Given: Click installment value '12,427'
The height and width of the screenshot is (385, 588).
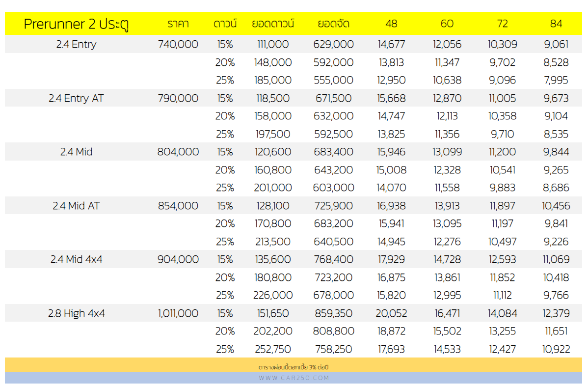Looking at the screenshot, I should pos(503,349).
